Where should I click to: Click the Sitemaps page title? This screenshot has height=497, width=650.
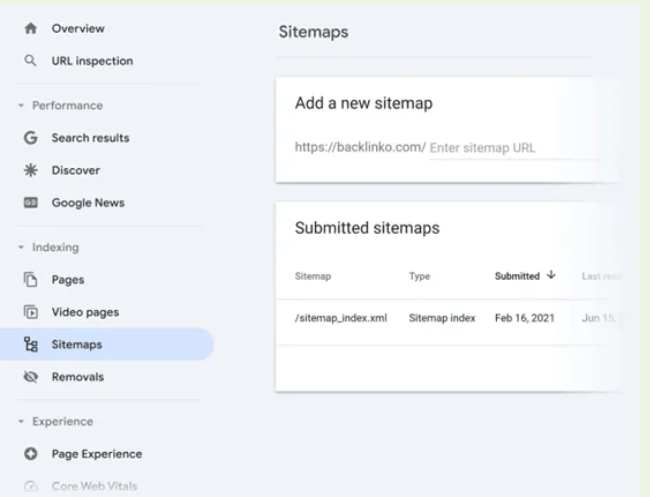click(x=313, y=32)
